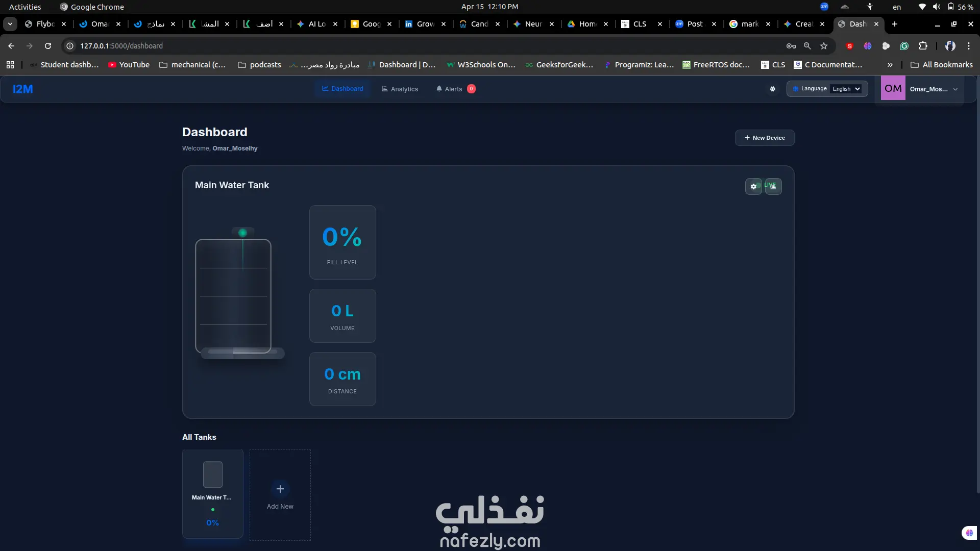980x551 pixels.
Task: Expand the Omar_Mos... user menu chevron
Action: 955,89
